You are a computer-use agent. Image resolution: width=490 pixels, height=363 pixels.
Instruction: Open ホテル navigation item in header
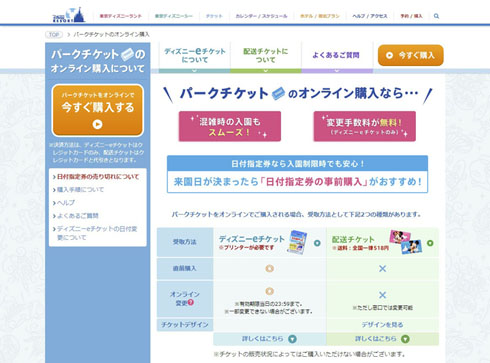coord(320,16)
